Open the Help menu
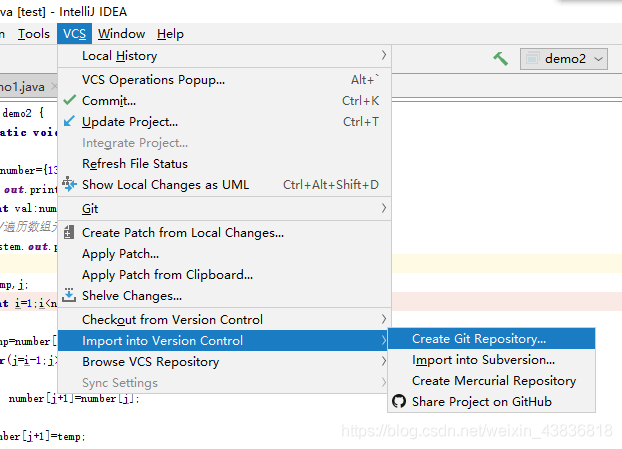Image resolution: width=622 pixels, height=449 pixels. click(x=170, y=34)
